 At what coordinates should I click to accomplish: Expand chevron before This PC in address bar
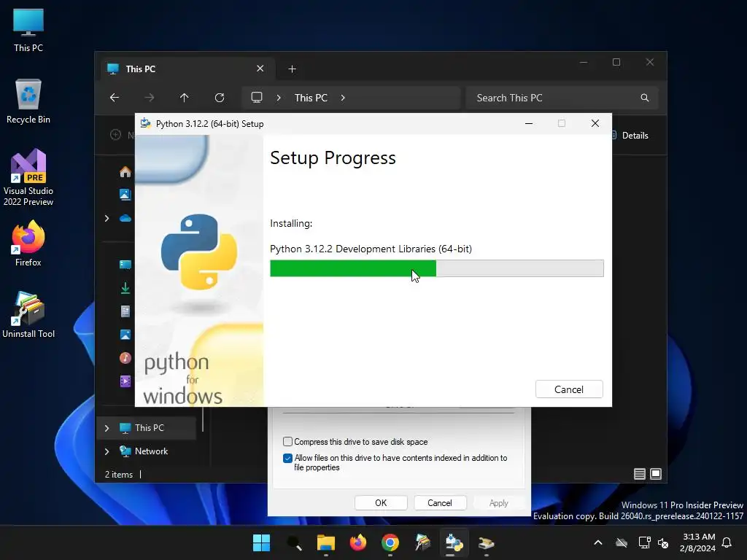[x=279, y=98]
